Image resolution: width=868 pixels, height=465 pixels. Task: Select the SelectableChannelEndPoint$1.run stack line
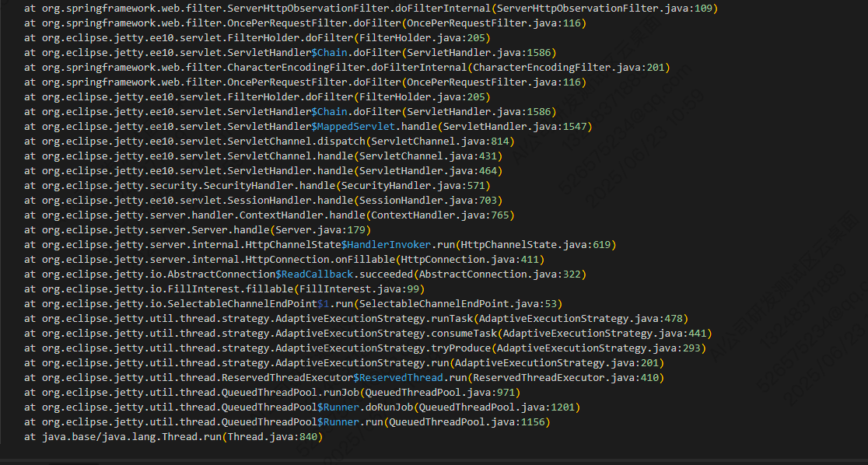click(293, 304)
